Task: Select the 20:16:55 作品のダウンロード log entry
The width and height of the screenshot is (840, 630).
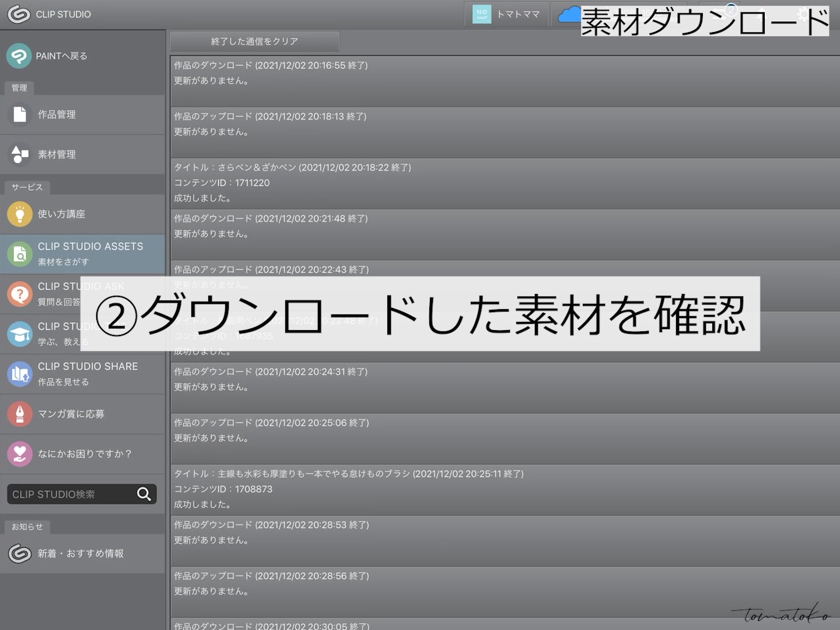Action: (x=505, y=81)
